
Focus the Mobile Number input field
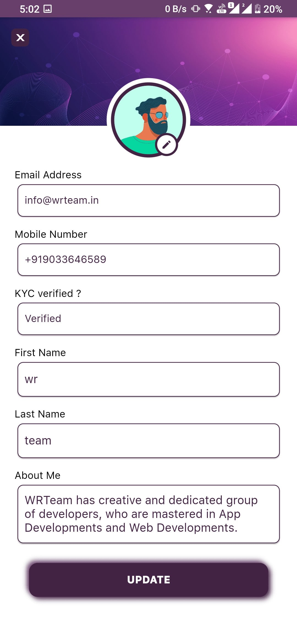(148, 260)
